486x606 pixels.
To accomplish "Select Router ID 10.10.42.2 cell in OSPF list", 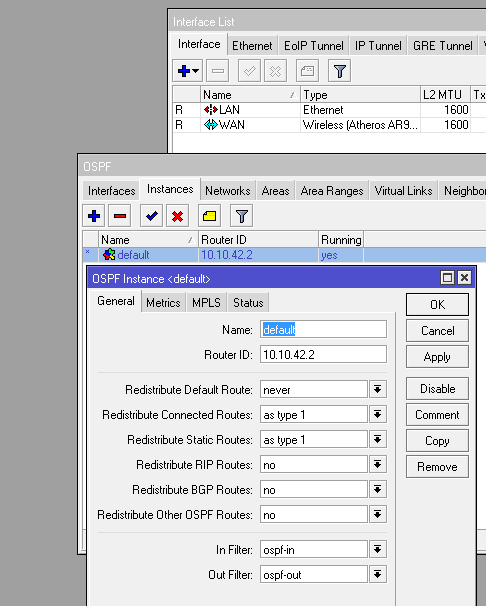I will coord(258,255).
